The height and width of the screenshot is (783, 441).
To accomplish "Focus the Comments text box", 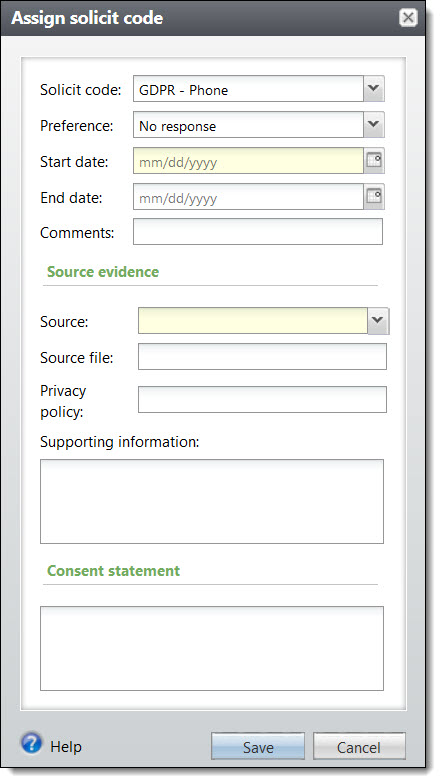I will coord(258,232).
